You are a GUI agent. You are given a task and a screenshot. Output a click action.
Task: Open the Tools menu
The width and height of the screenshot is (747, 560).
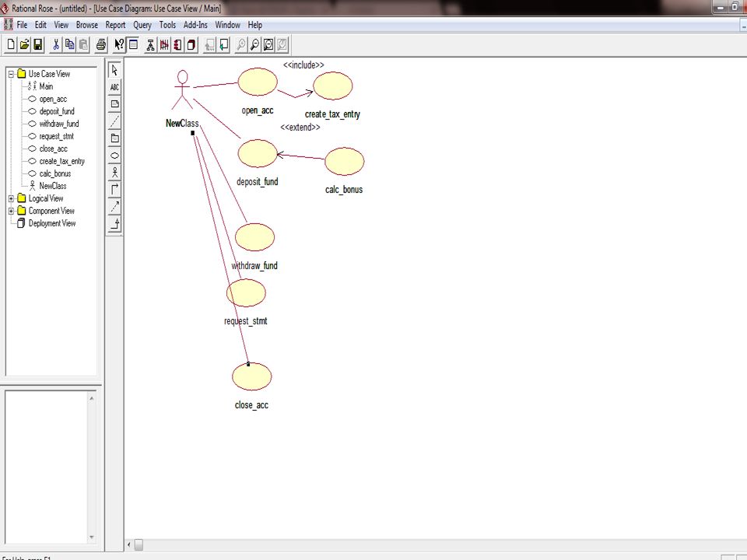(167, 25)
